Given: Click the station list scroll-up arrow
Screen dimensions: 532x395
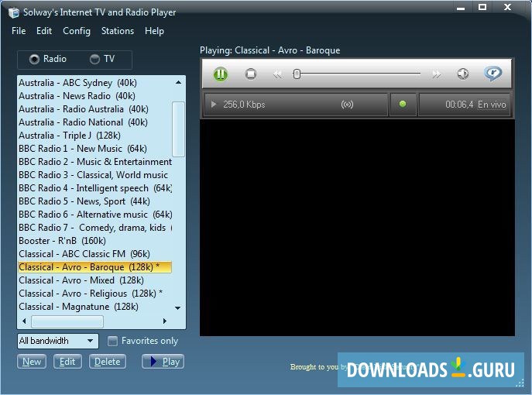Looking at the screenshot, I should (x=178, y=82).
